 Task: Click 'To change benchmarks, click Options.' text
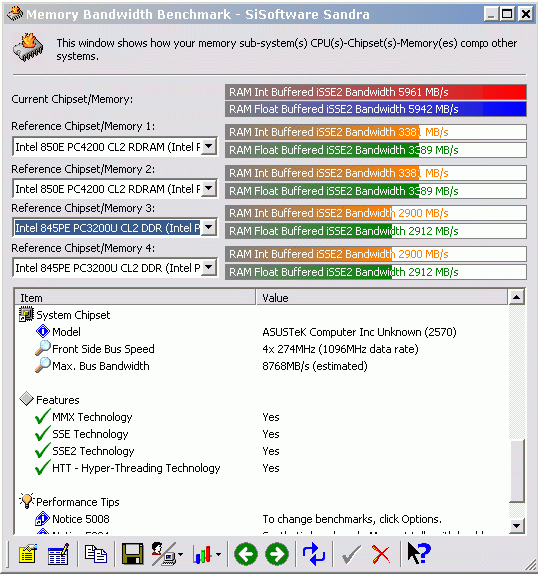[352, 519]
